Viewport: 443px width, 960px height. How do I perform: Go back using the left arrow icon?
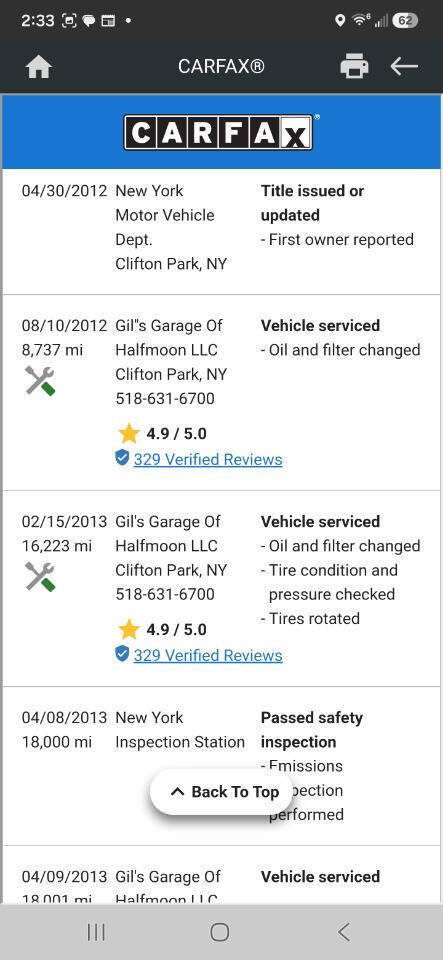tap(404, 66)
